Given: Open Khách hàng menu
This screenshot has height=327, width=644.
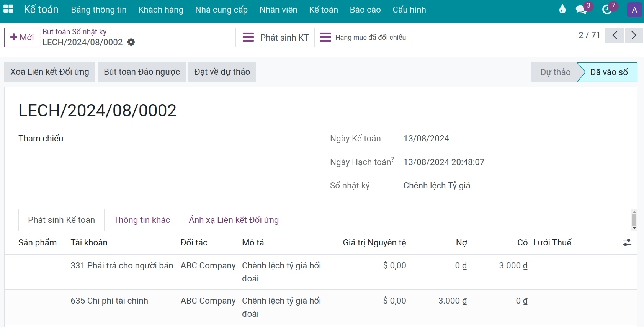Looking at the screenshot, I should tap(161, 10).
